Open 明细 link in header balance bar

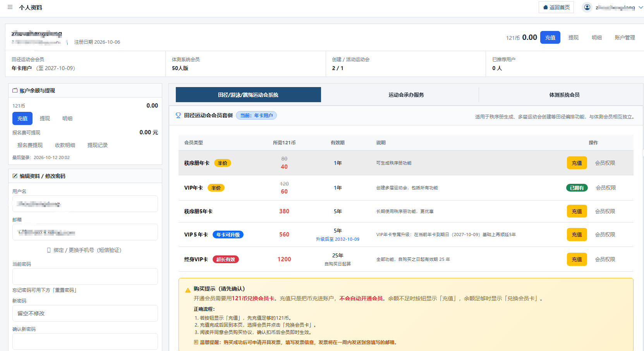[597, 38]
